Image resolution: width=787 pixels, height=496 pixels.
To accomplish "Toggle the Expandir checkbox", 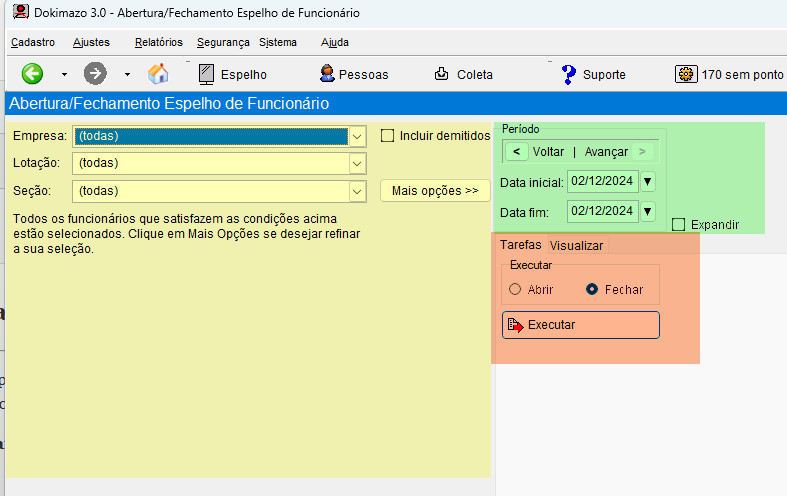I will [x=679, y=225].
